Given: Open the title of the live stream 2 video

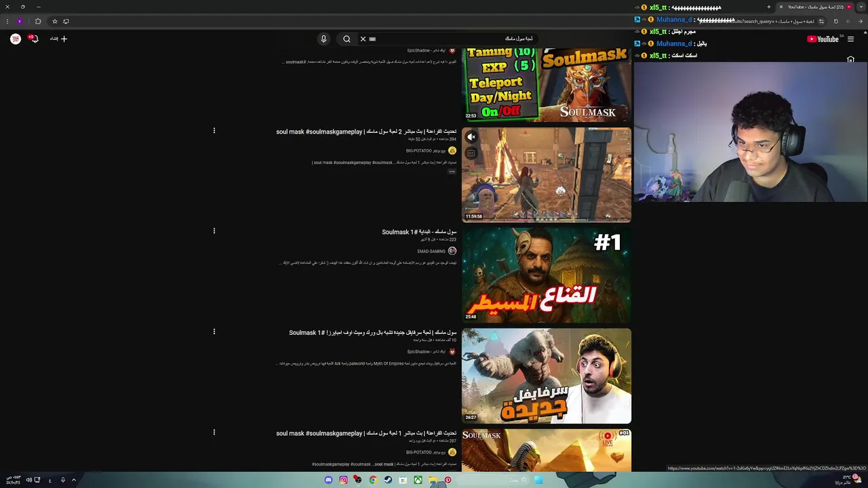Looking at the screenshot, I should pos(366,131).
